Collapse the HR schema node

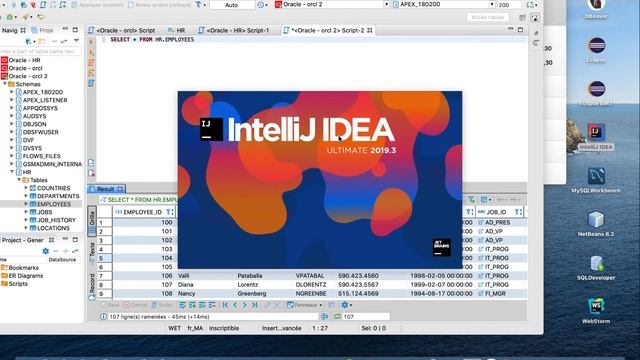point(12,172)
